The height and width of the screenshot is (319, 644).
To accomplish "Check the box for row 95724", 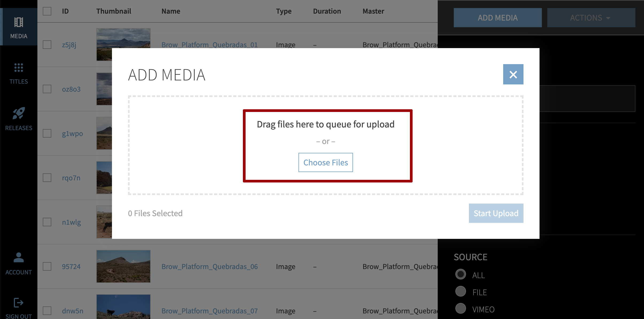I will pyautogui.click(x=47, y=266).
